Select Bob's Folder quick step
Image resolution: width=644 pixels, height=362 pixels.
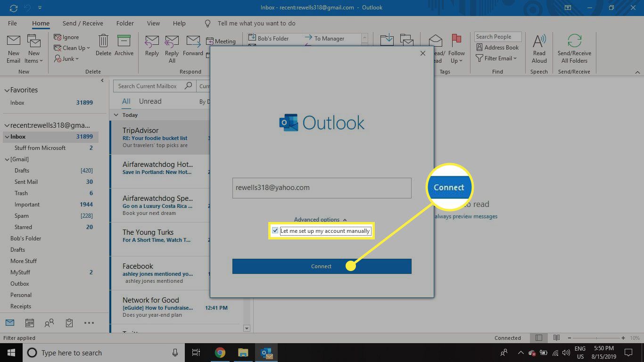(x=269, y=39)
